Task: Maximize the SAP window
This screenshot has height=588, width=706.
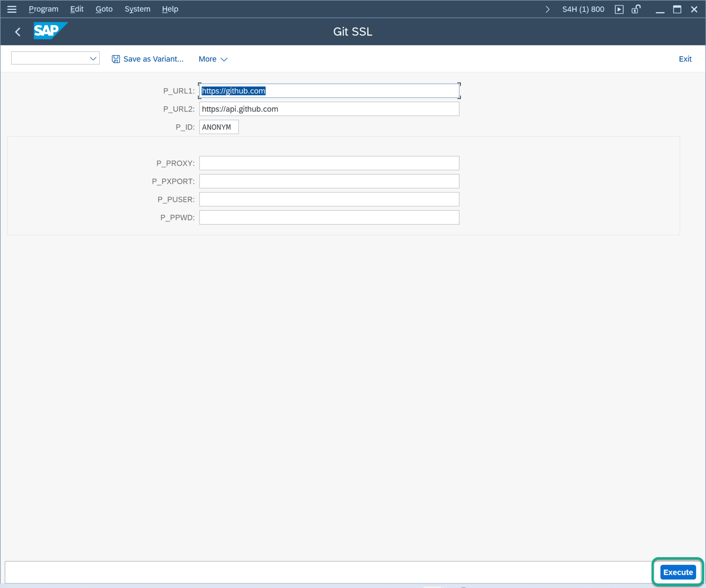Action: [677, 9]
